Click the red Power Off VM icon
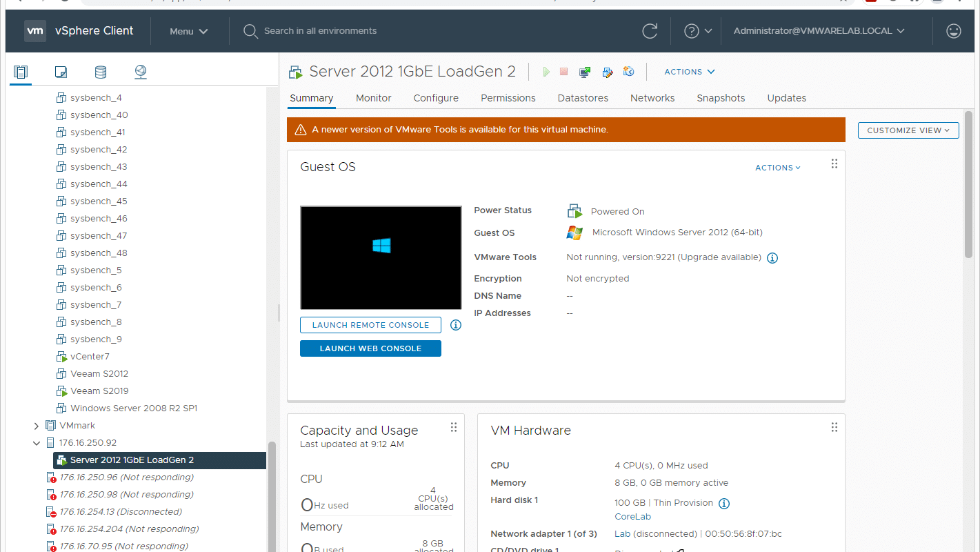 (x=563, y=72)
